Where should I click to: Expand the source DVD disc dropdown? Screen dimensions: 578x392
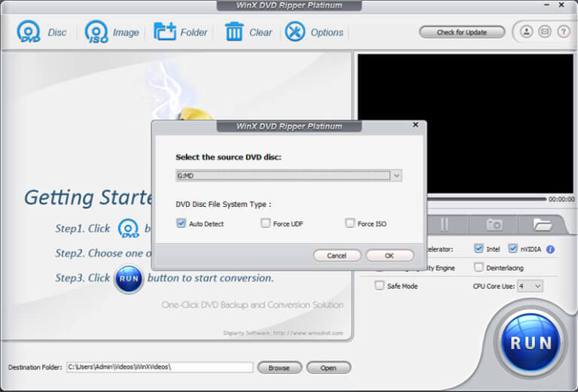(397, 176)
